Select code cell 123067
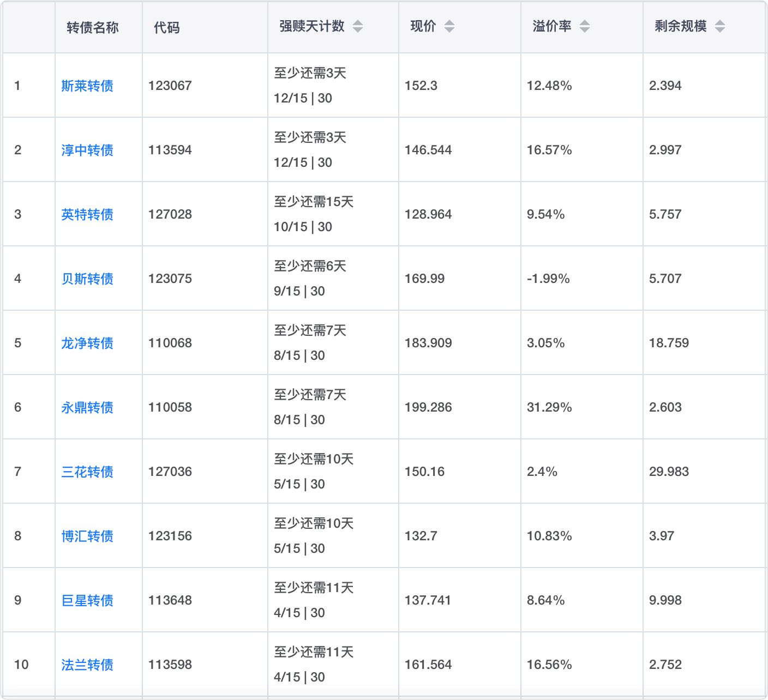 [170, 86]
